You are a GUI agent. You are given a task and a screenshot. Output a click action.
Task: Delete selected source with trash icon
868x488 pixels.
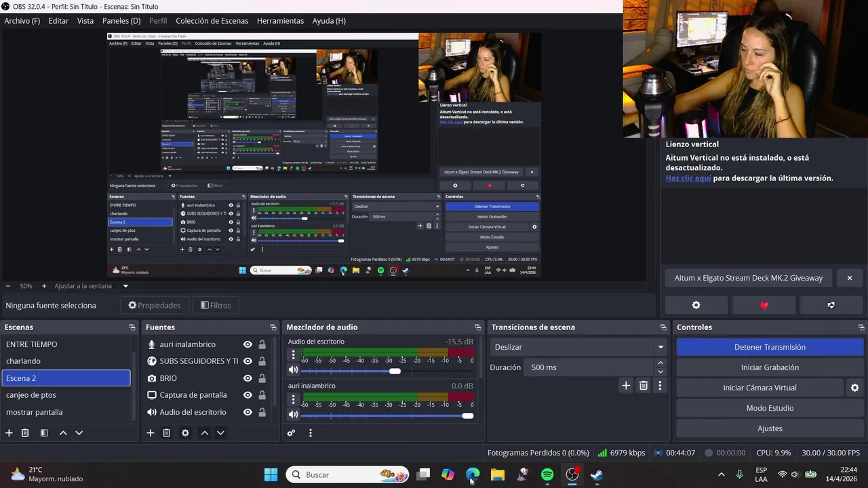tap(166, 433)
